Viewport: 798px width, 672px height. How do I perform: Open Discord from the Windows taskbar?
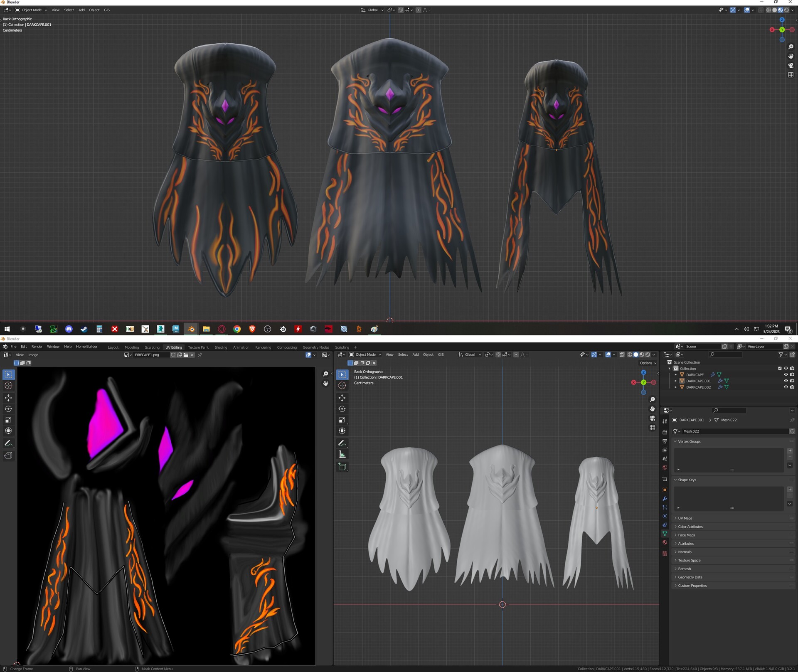69,329
